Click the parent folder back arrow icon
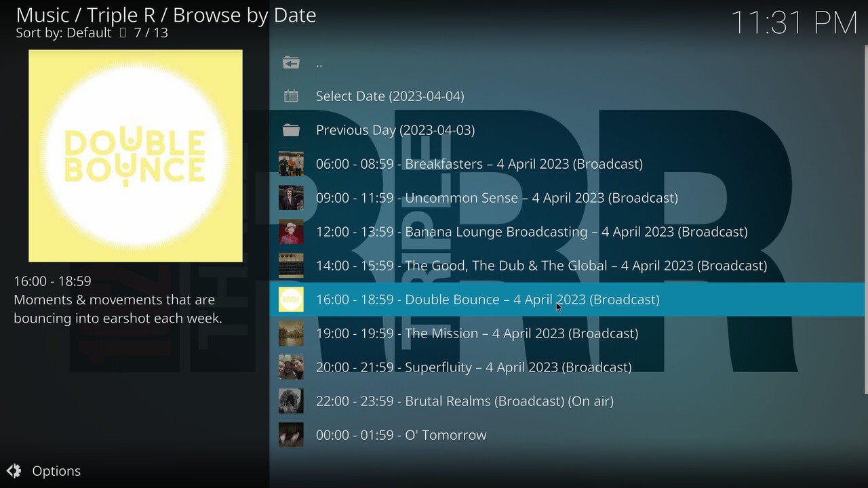 point(291,62)
